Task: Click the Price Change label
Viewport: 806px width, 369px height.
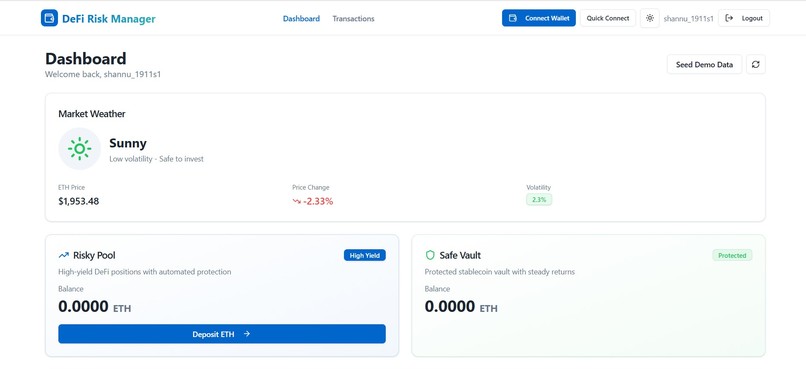Action: click(311, 188)
